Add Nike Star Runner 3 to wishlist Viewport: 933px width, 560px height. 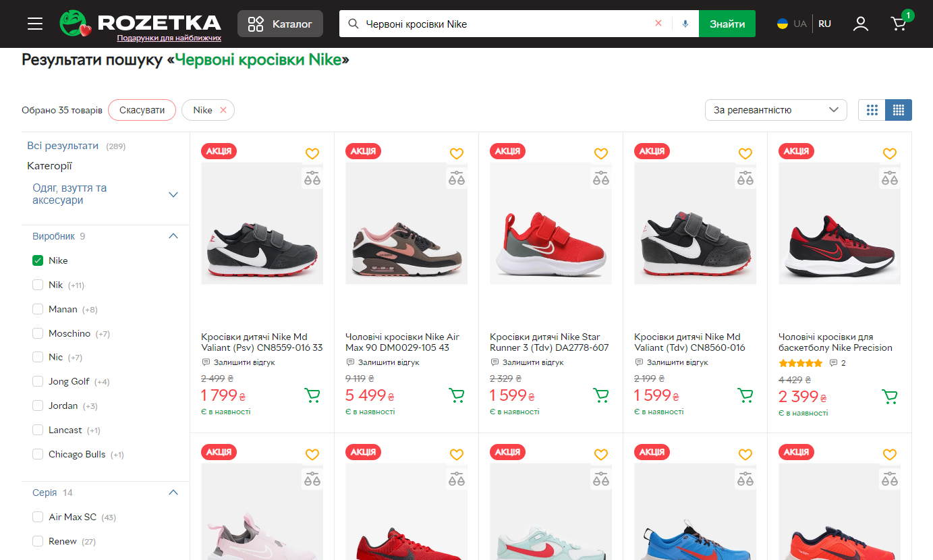[x=600, y=154]
